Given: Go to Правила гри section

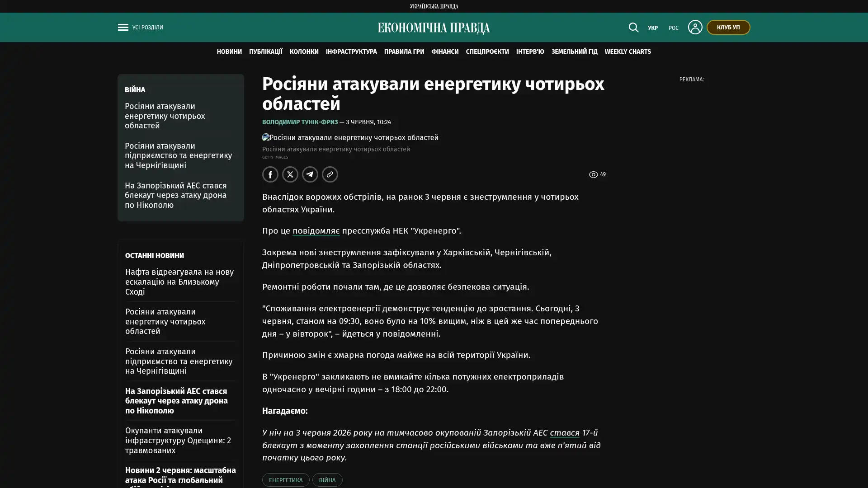Looking at the screenshot, I should (x=404, y=52).
